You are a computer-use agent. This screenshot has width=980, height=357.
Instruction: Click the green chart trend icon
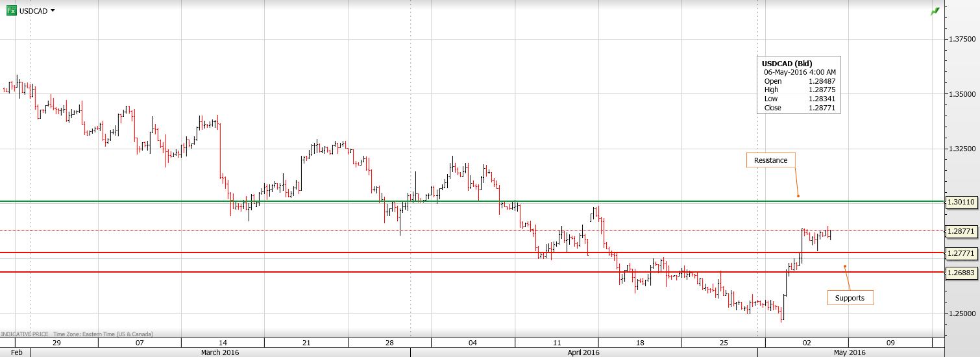pyautogui.click(x=935, y=11)
